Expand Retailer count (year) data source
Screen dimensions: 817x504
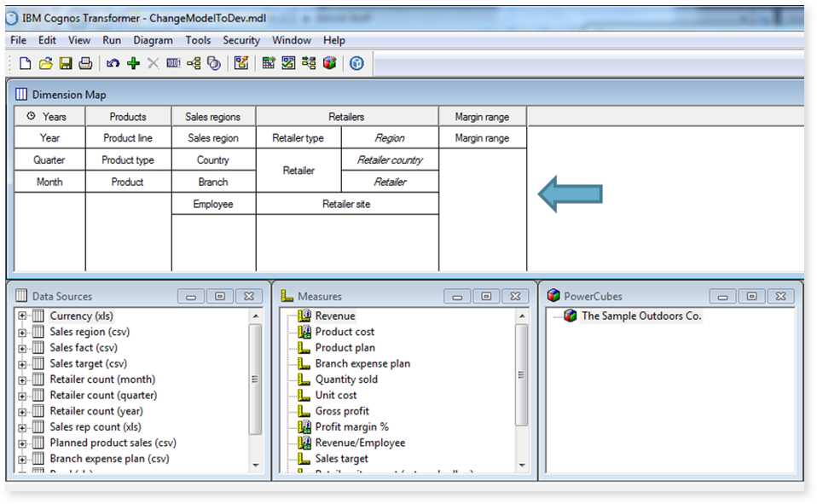click(22, 412)
